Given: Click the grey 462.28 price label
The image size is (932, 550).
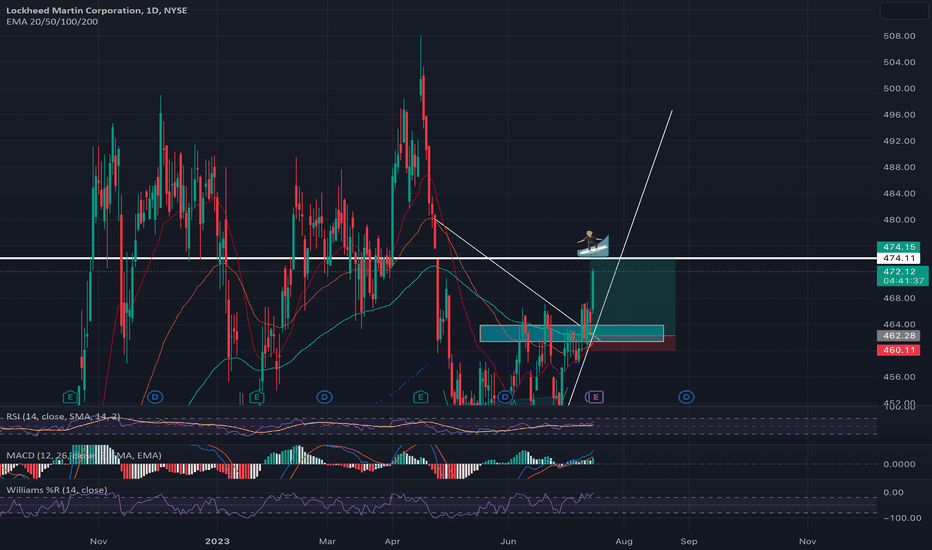Looking at the screenshot, I should point(898,336).
